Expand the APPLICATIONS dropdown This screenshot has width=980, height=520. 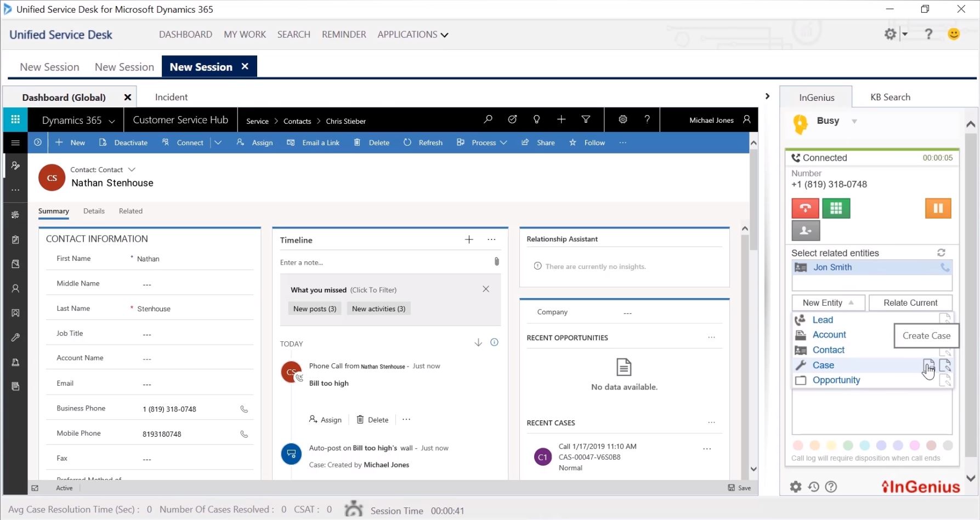(413, 35)
